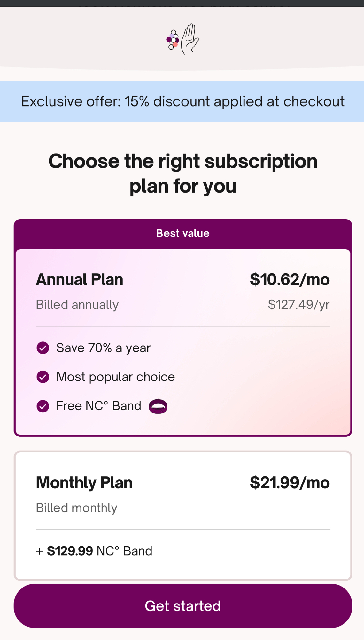This screenshot has width=364, height=640.
Task: Click the $10.62/mo annual price
Action: [290, 279]
